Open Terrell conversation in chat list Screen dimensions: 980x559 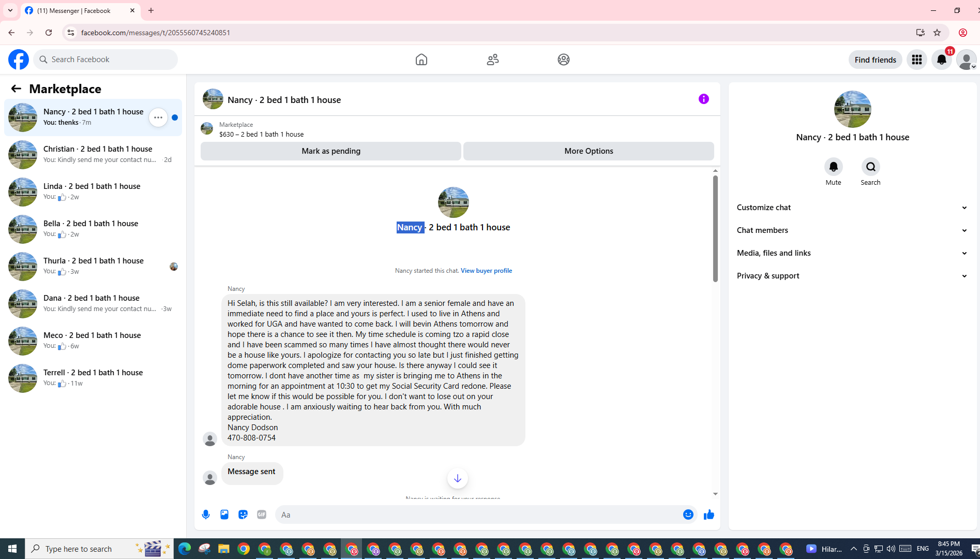coord(93,378)
